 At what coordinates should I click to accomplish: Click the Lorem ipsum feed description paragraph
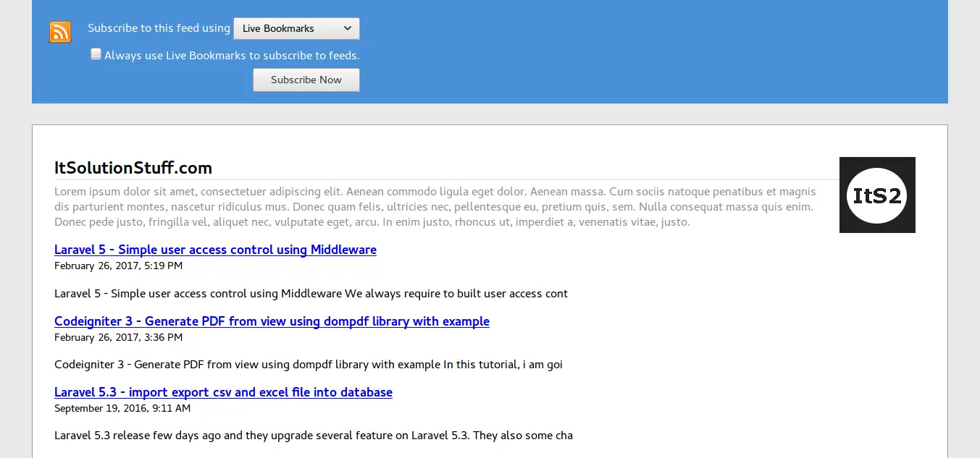click(435, 207)
